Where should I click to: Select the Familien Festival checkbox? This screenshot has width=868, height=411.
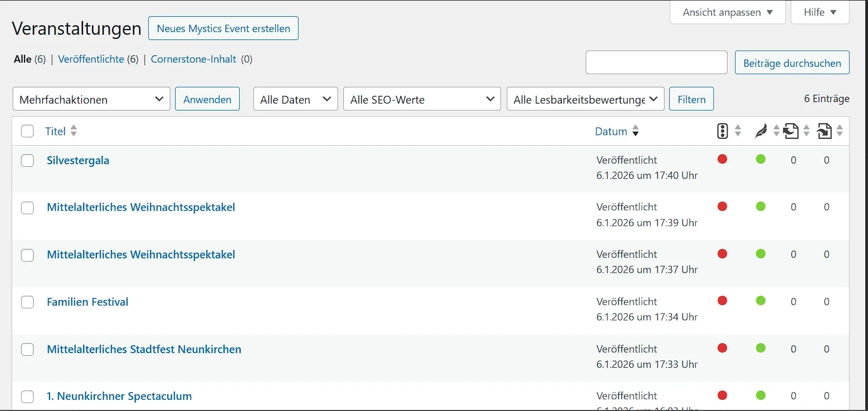click(27, 302)
